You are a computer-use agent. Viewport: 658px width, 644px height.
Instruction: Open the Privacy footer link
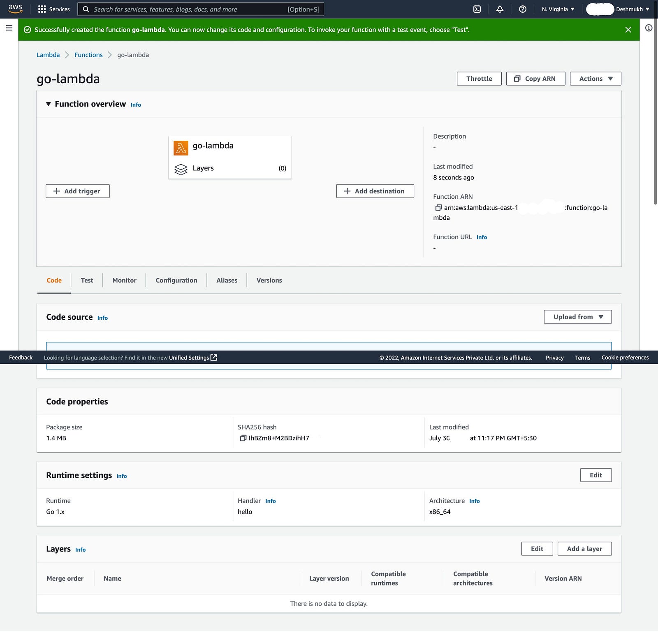[554, 358]
